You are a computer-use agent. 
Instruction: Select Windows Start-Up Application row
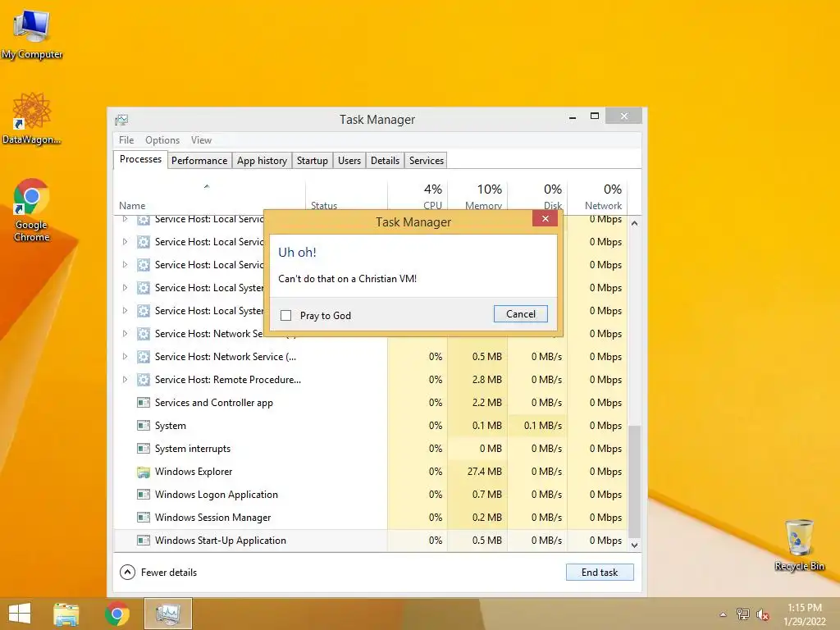coord(370,541)
